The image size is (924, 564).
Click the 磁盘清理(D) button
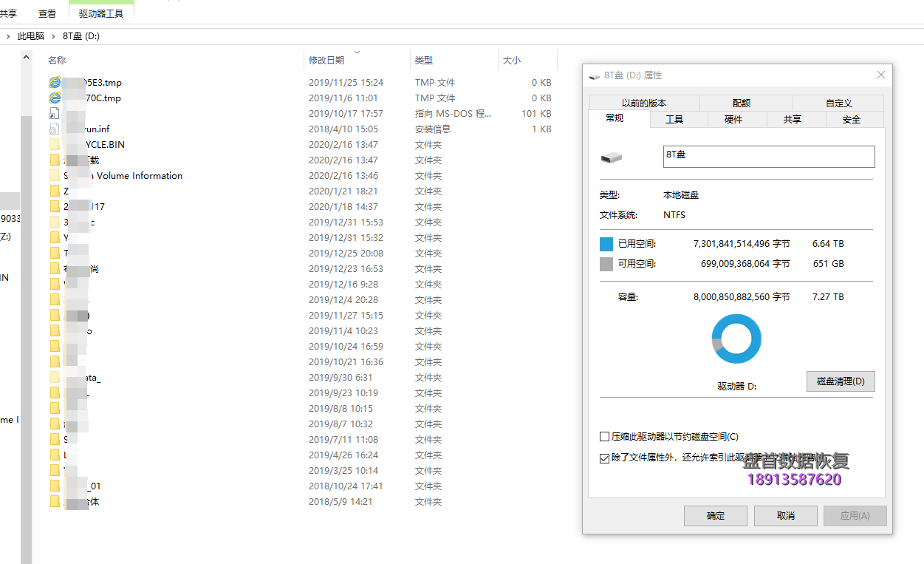tap(841, 381)
